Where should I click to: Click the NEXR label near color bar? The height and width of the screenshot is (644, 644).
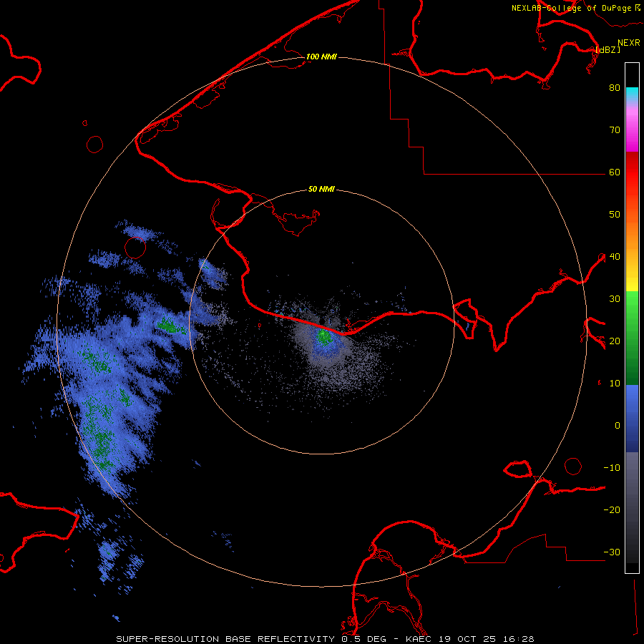pyautogui.click(x=629, y=43)
